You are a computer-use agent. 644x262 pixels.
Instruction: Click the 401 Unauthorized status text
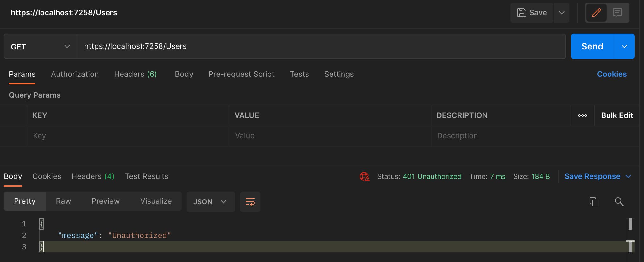coord(432,177)
